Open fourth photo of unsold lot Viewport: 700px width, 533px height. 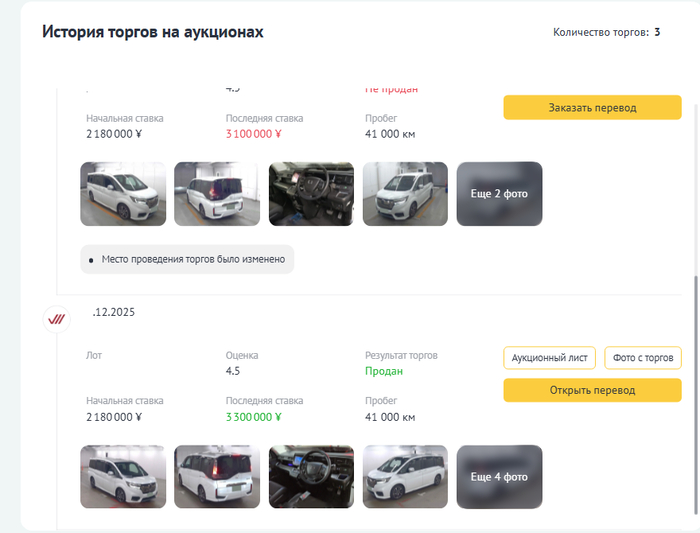tap(405, 194)
